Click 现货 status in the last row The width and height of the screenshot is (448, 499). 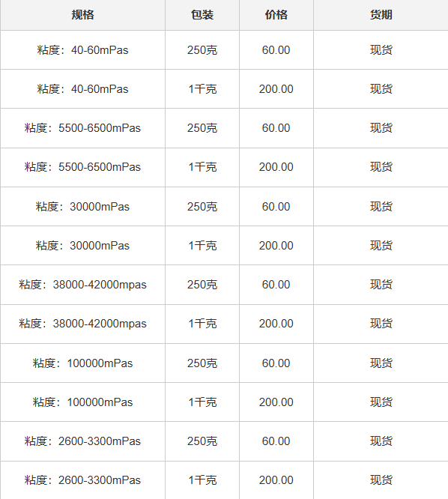point(381,480)
